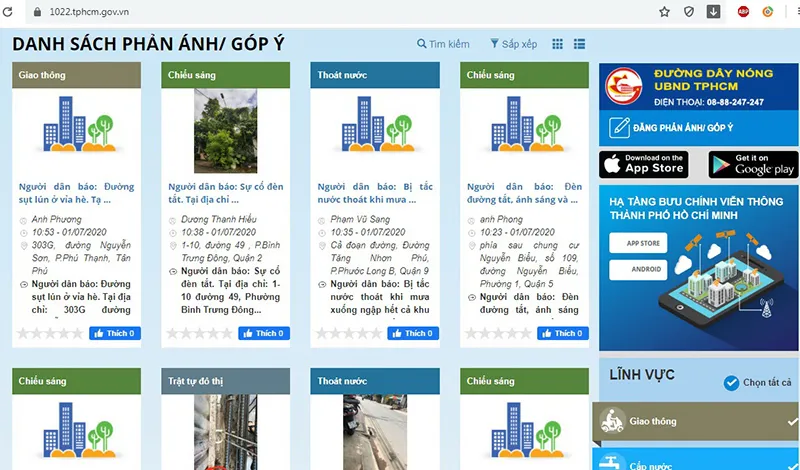Click the Apple App Store download badge
800x470 pixels.
click(643, 164)
